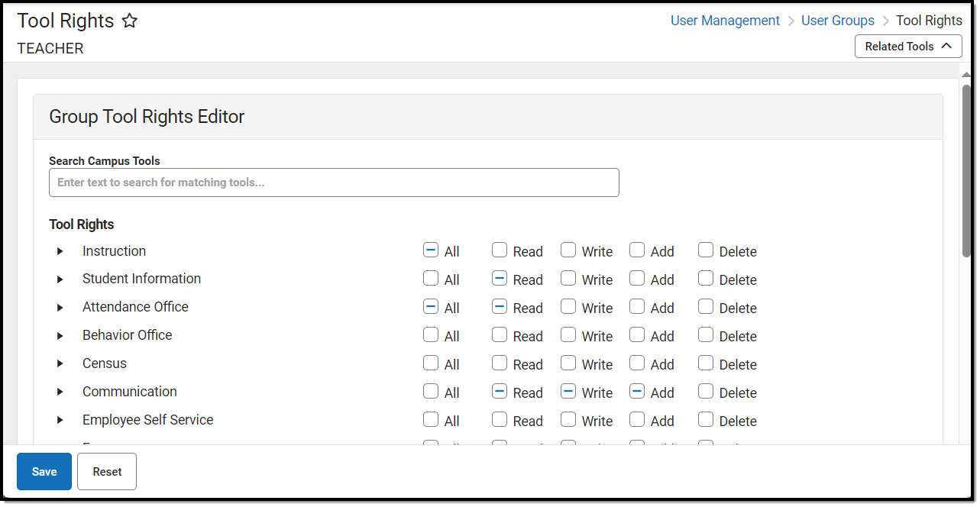
Task: Toggle Write checkbox for Communication
Action: coord(568,392)
